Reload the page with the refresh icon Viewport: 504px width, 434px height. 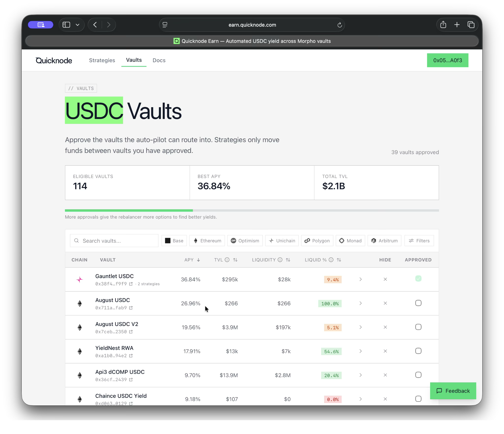pos(340,25)
